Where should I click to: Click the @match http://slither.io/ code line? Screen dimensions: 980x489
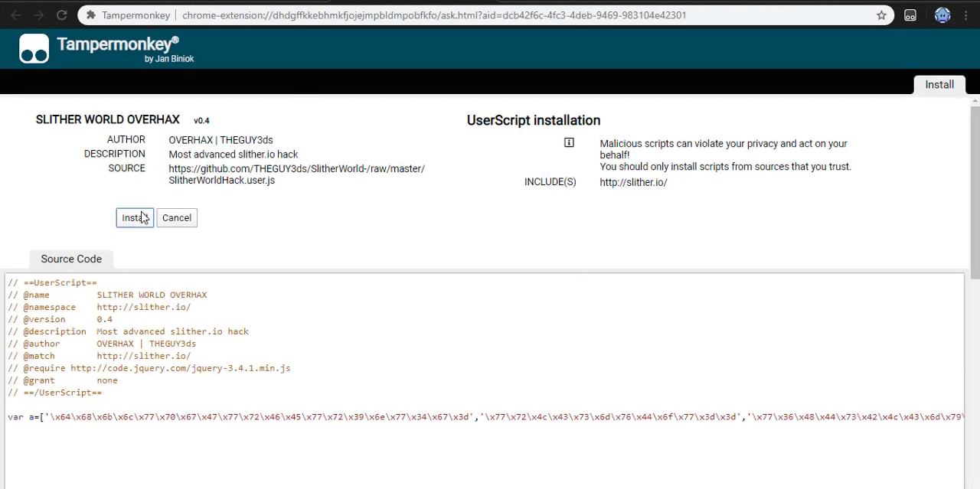click(99, 356)
